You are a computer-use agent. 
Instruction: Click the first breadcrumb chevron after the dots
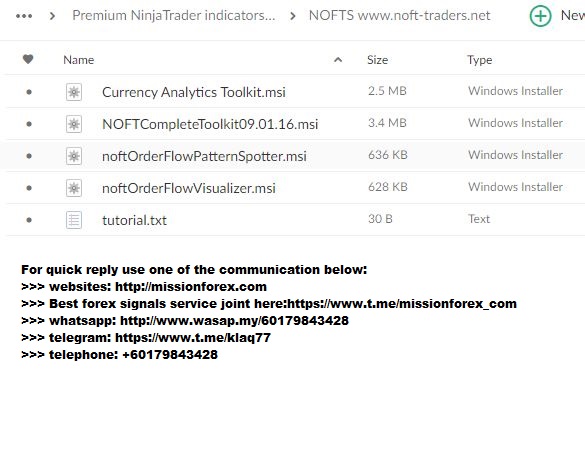pyautogui.click(x=53, y=16)
